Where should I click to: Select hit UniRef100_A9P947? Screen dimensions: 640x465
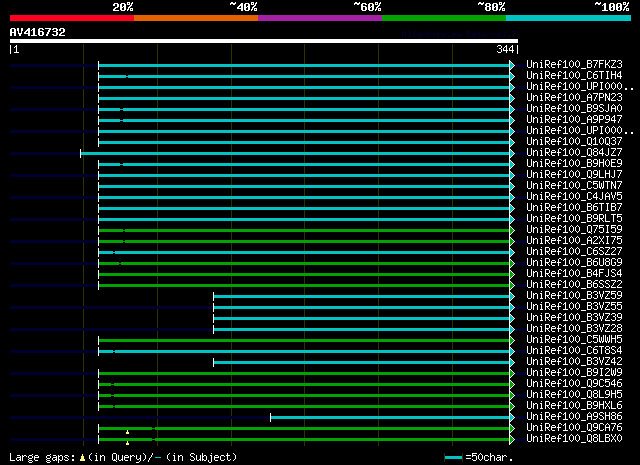pyautogui.click(x=574, y=120)
